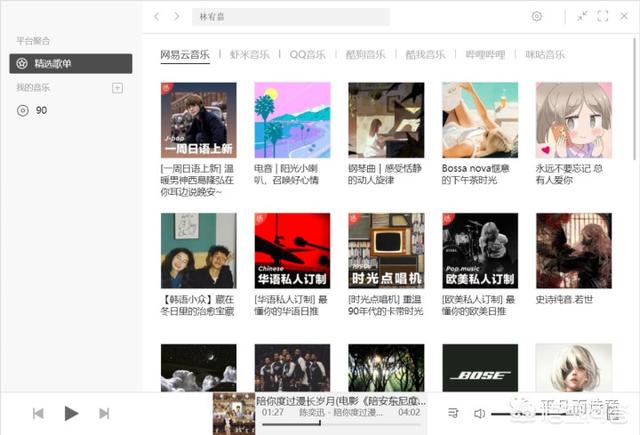The image size is (640, 435).
Task: Skip to the previous track
Action: [x=38, y=413]
